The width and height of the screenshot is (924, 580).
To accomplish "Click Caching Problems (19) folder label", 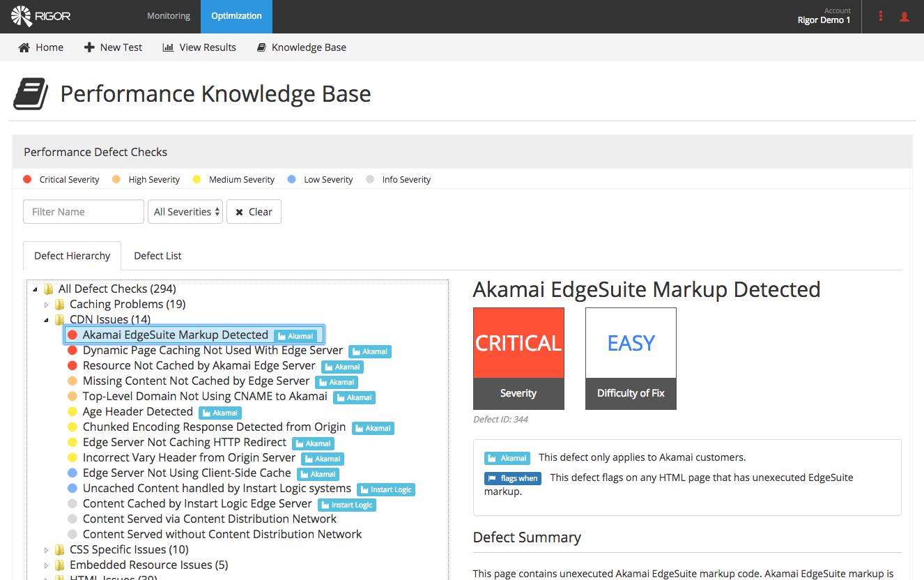I will [x=128, y=304].
